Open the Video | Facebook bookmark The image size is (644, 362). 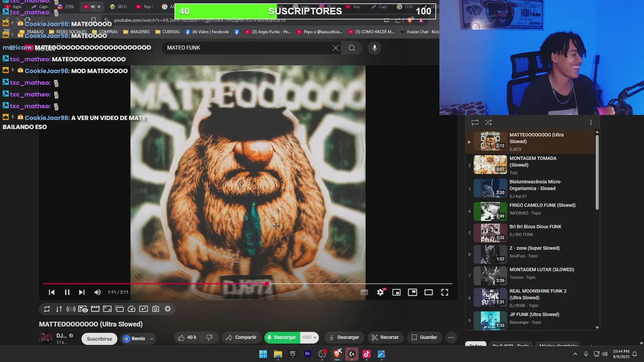(207, 32)
